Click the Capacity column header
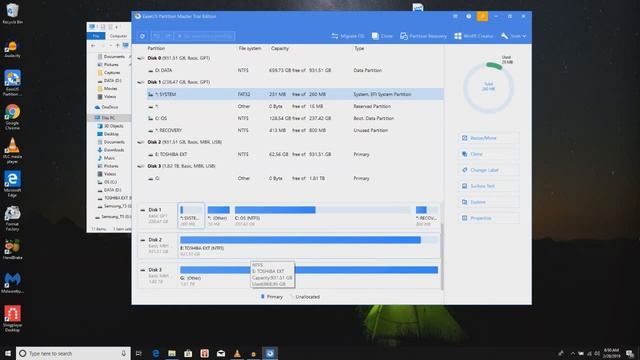 [x=280, y=48]
